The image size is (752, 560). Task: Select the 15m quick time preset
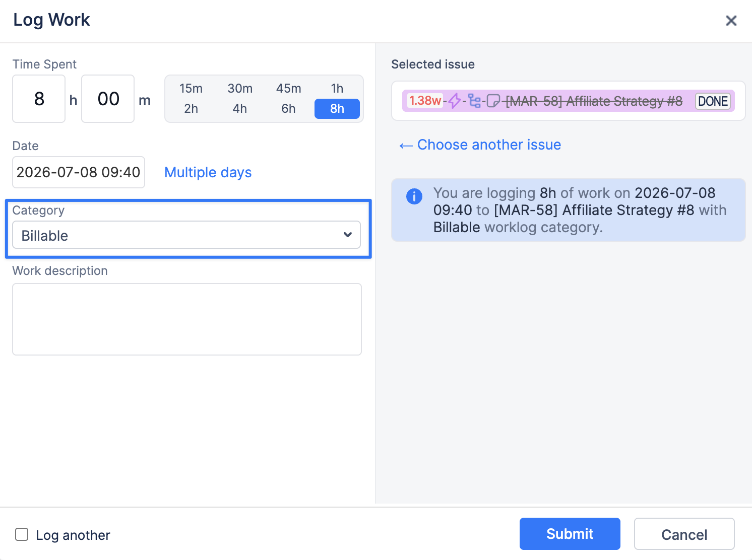191,88
